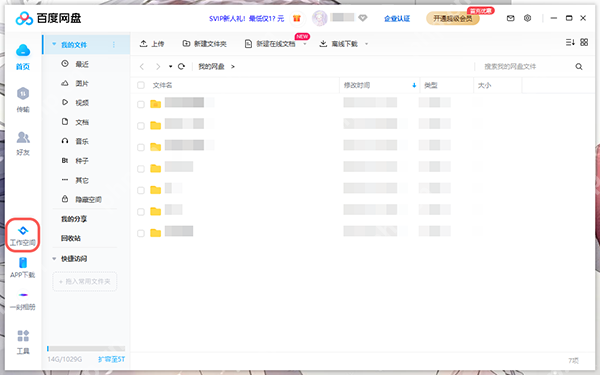600x375 pixels.
Task: Click 新建在线文档 new online document
Action: point(270,44)
